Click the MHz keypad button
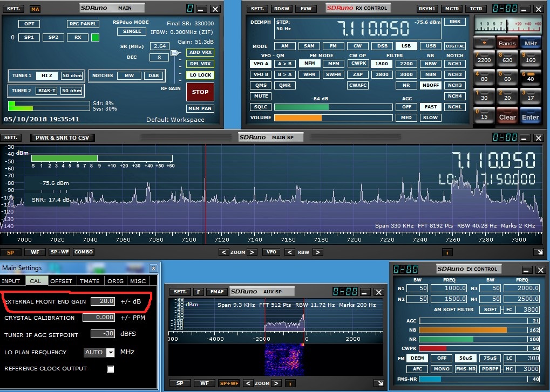550x392 pixels. pos(531,43)
